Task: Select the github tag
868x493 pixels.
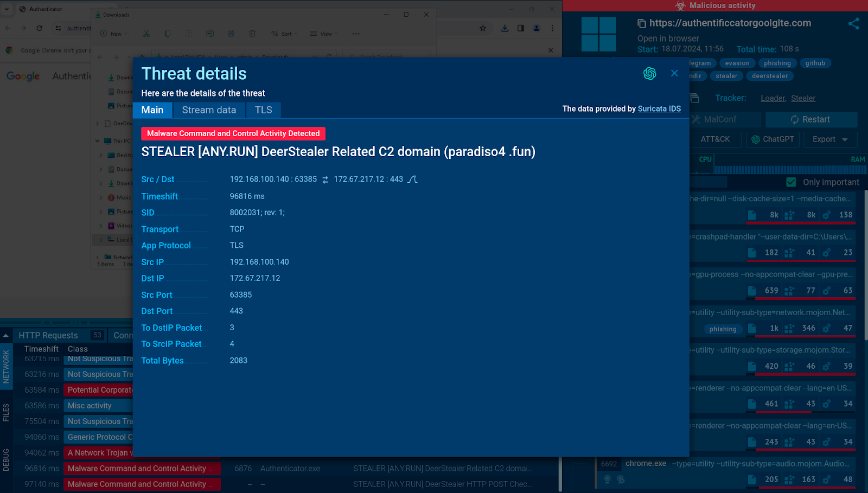Action: [815, 63]
